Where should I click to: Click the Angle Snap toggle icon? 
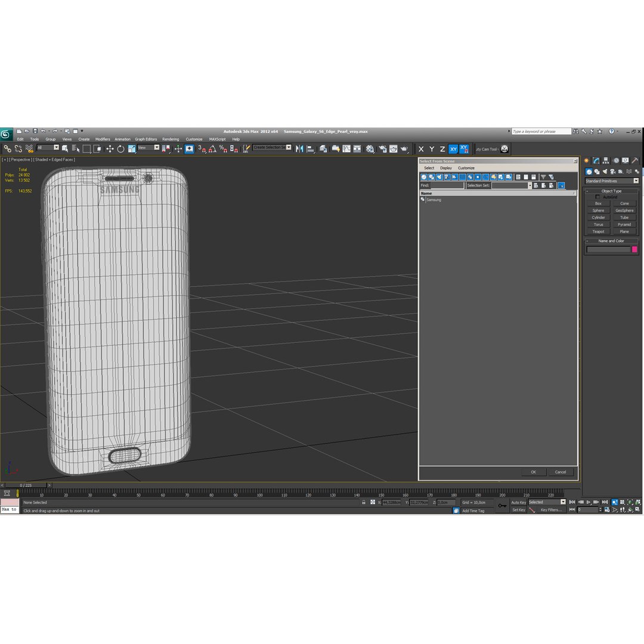pyautogui.click(x=212, y=148)
